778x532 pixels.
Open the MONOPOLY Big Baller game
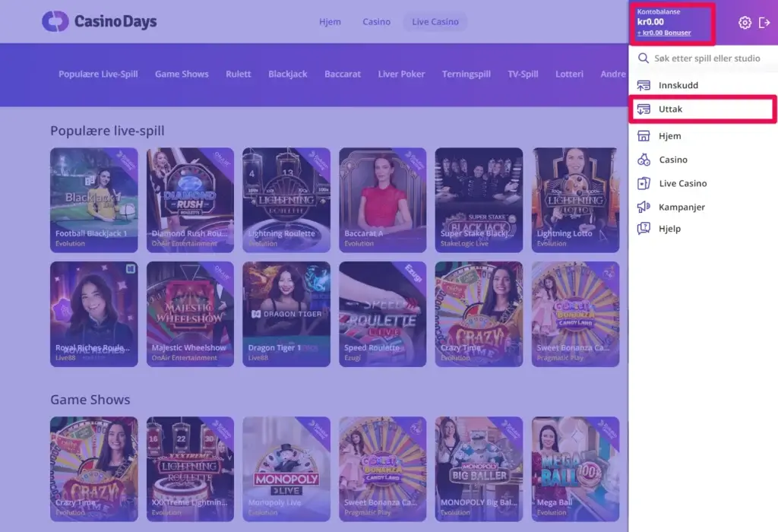[x=479, y=469]
